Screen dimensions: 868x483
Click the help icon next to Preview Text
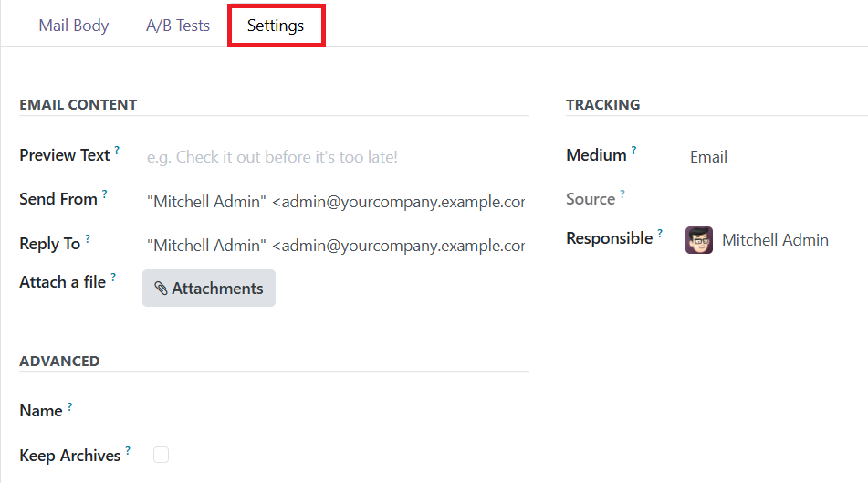pos(117,150)
